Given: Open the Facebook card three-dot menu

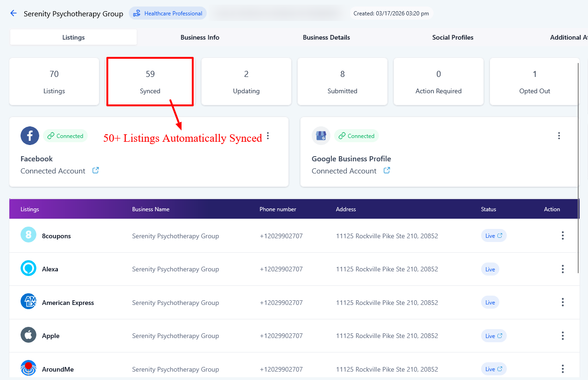Looking at the screenshot, I should pyautogui.click(x=268, y=136).
